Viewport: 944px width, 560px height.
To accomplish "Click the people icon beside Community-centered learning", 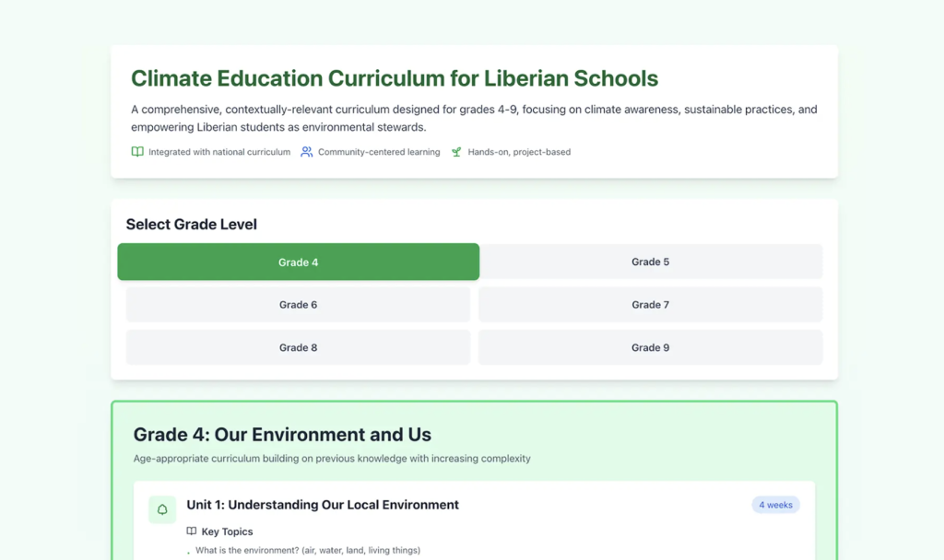I will 307,152.
